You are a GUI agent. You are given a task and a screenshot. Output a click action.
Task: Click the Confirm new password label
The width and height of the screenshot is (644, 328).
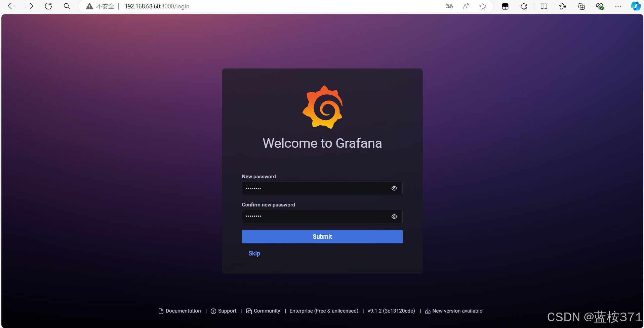[x=269, y=205]
